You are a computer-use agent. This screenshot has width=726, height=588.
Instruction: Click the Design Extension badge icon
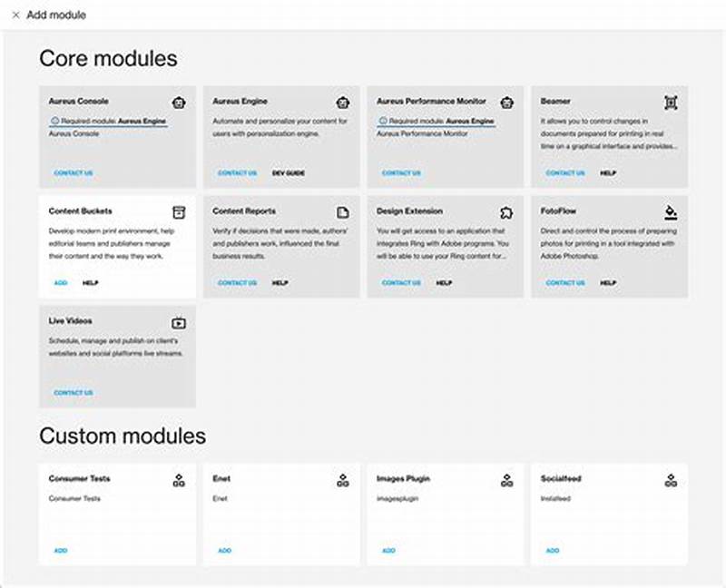pos(507,211)
